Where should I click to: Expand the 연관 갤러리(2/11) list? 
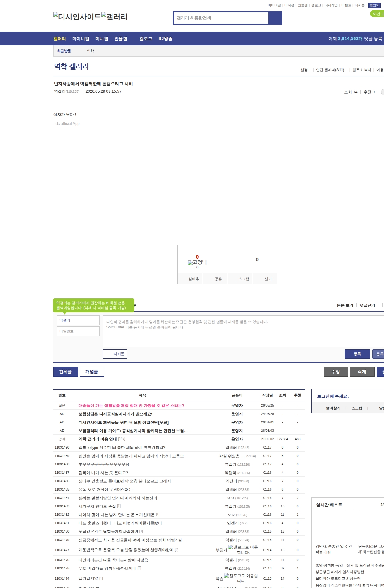pyautogui.click(x=330, y=70)
